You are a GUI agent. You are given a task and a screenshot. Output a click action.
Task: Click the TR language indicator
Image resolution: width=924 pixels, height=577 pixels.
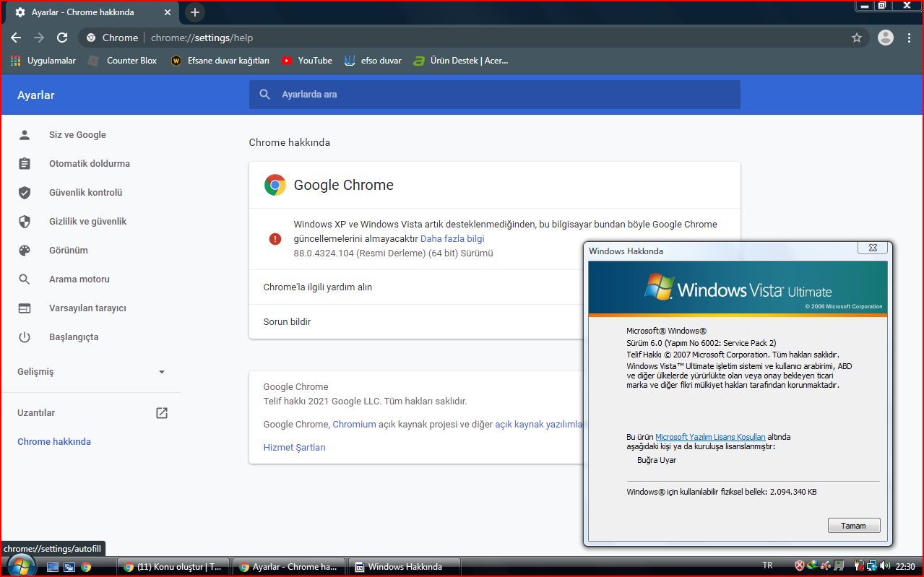[768, 565]
